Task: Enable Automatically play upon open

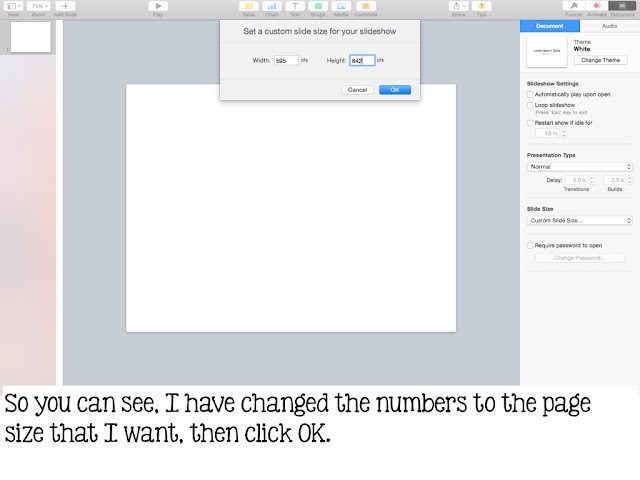Action: pos(530,94)
